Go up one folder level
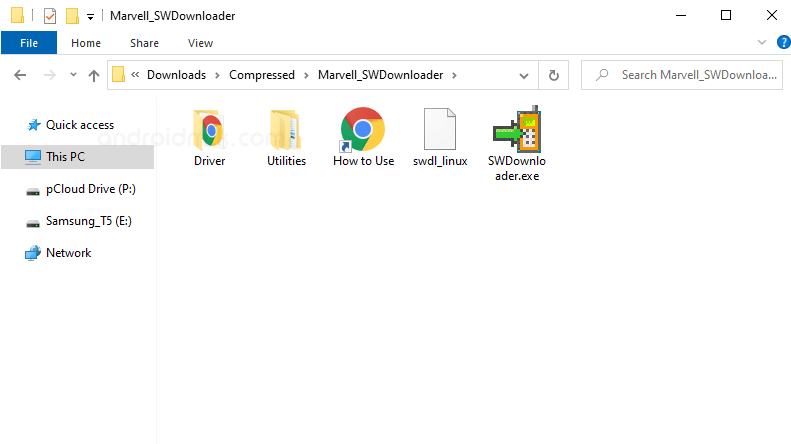The height and width of the screenshot is (444, 791). tap(94, 75)
